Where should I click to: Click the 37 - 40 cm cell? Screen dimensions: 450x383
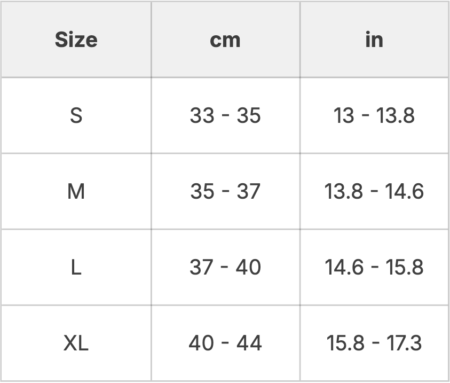click(225, 267)
